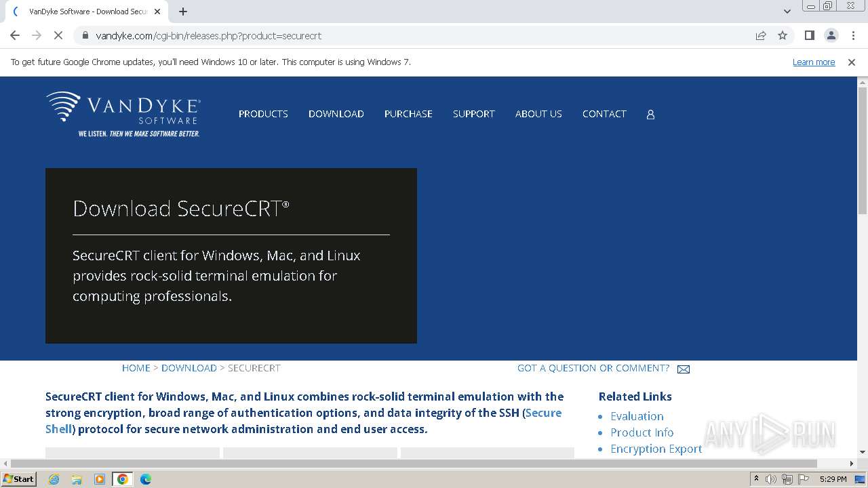Click the user account icon in site header

pos(650,115)
